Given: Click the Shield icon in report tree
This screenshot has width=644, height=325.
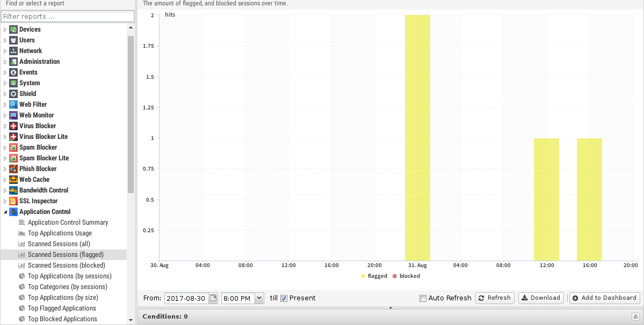Looking at the screenshot, I should tap(13, 94).
